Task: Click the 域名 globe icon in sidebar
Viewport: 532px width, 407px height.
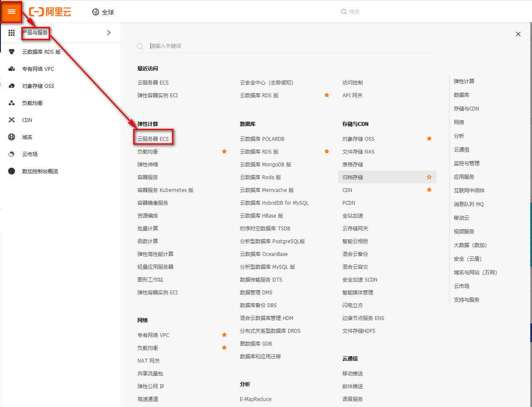Action: [x=12, y=137]
